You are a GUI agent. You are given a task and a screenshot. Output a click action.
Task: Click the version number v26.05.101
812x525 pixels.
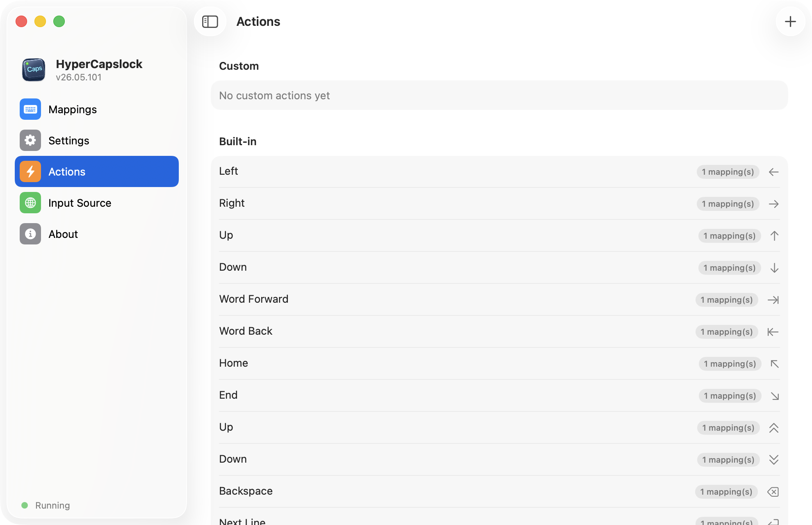(79, 77)
